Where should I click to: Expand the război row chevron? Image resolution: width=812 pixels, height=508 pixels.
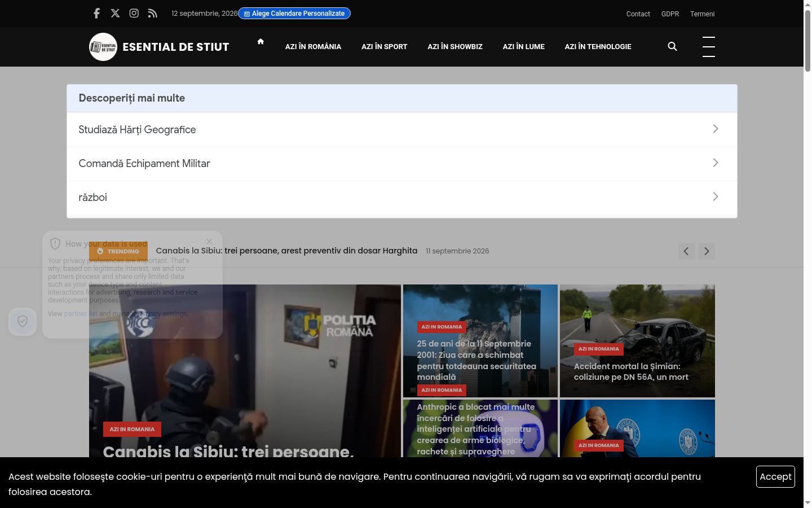click(716, 196)
